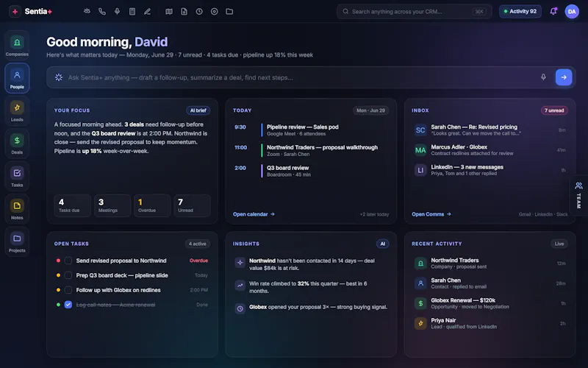Switch to Tasks in the sidebar
The image size is (588, 368).
tap(17, 176)
